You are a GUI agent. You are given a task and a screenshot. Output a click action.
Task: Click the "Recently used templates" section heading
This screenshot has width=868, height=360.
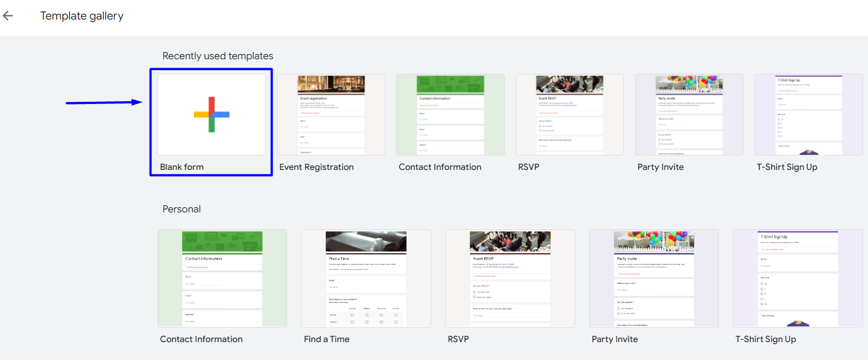(218, 56)
